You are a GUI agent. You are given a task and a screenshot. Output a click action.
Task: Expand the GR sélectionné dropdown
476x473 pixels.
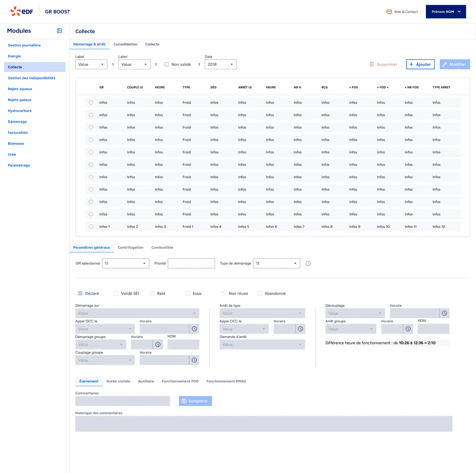click(126, 263)
